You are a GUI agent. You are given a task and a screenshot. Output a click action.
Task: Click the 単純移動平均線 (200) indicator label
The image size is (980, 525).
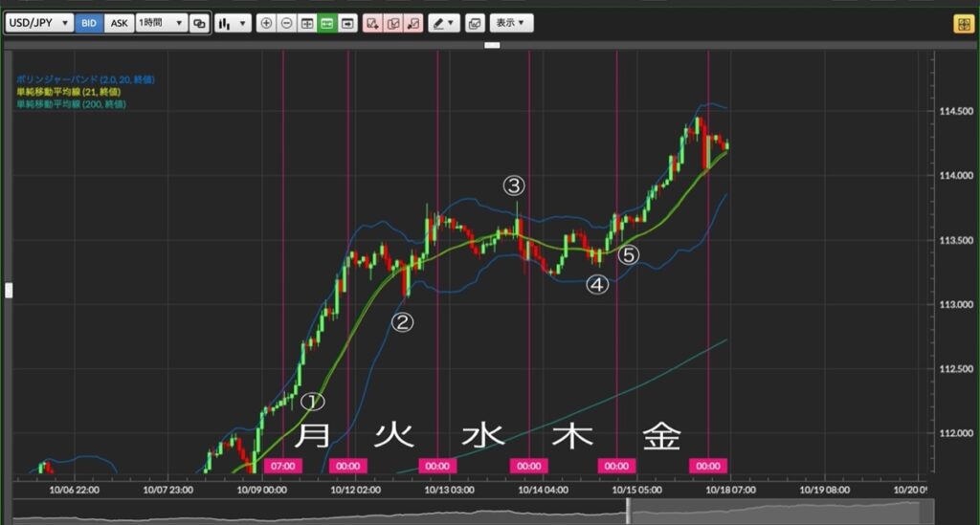(71, 104)
